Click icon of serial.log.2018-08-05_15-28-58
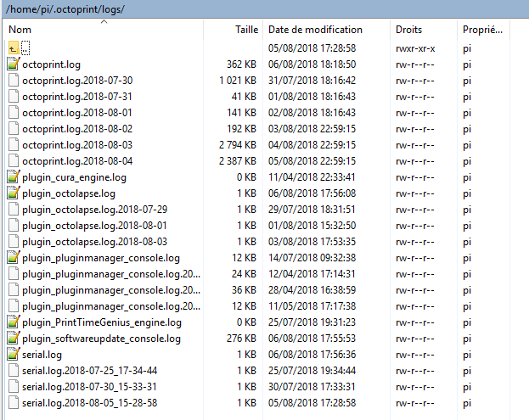 pyautogui.click(x=14, y=403)
